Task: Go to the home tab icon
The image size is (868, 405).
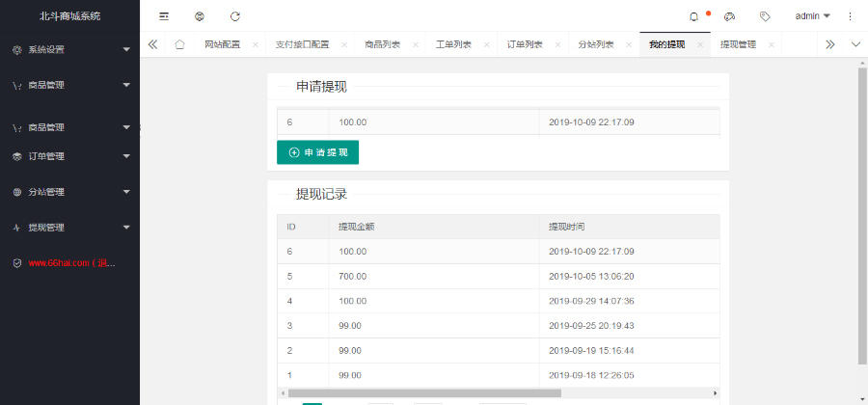Action: pyautogui.click(x=179, y=44)
